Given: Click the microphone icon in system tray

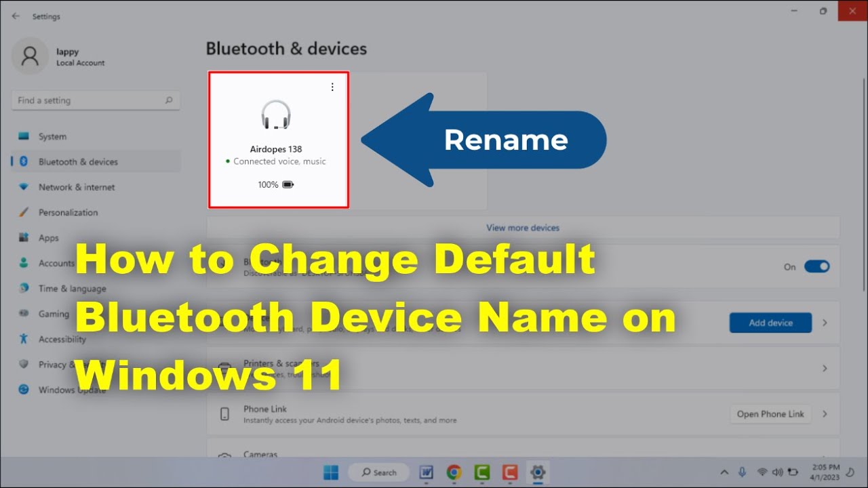Looking at the screenshot, I should click(x=743, y=472).
